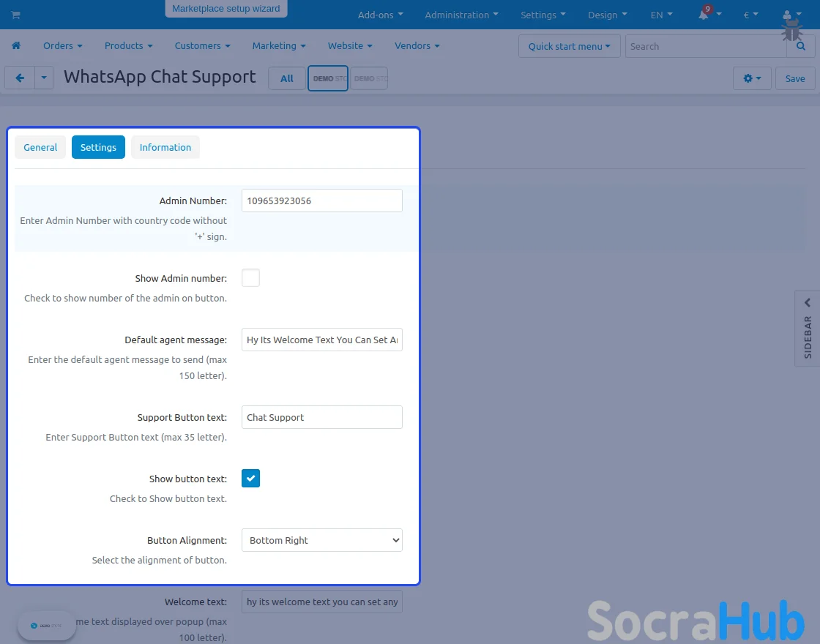Screen dimensions: 820x644
Task: Open Button Alignment dropdown
Action: (x=321, y=540)
